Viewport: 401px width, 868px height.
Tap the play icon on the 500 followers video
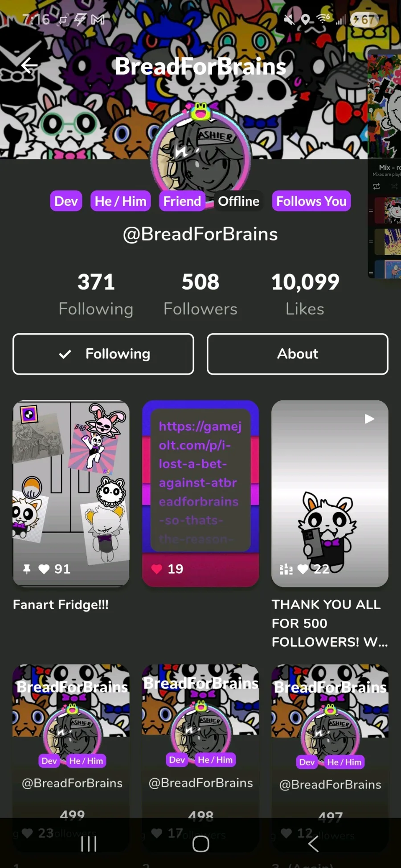(369, 419)
